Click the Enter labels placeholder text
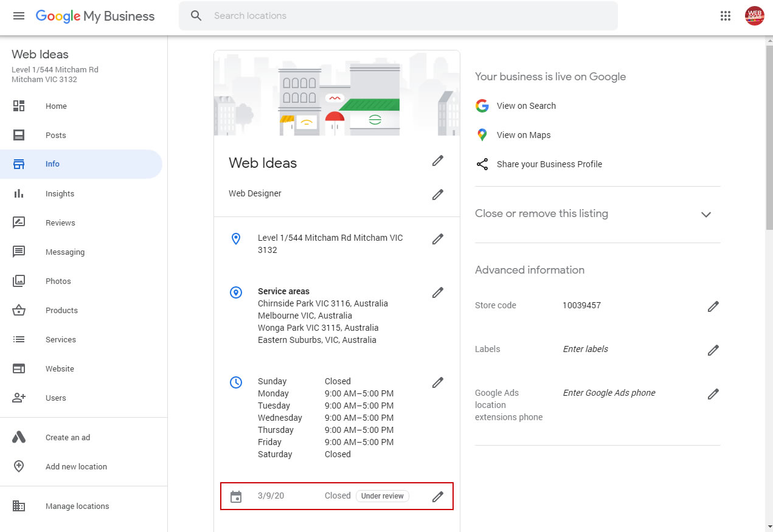 [x=585, y=349]
